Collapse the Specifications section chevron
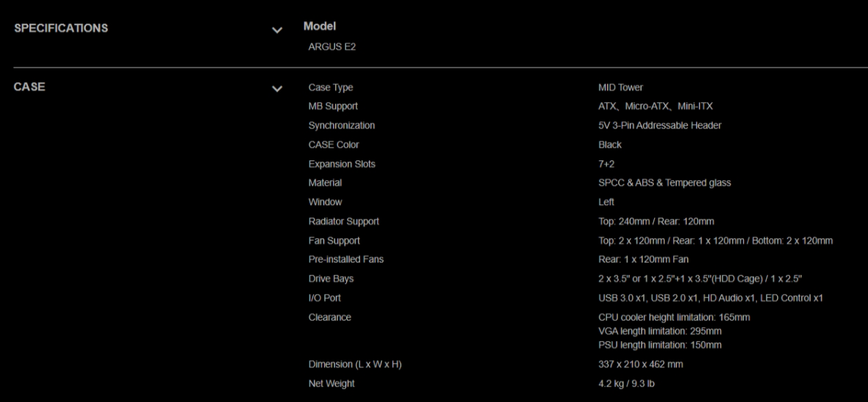The width and height of the screenshot is (868, 402). 277,31
